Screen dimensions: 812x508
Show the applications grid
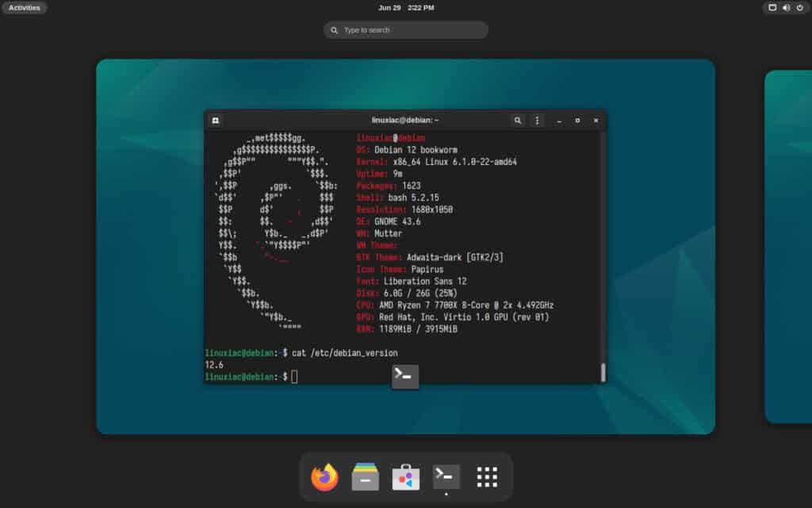pos(487,477)
